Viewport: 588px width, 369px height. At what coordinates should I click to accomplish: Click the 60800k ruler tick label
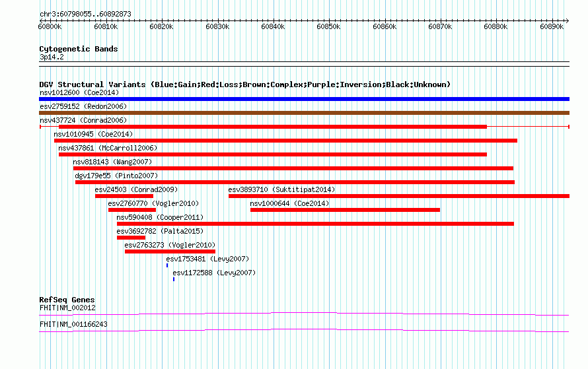[x=50, y=27]
